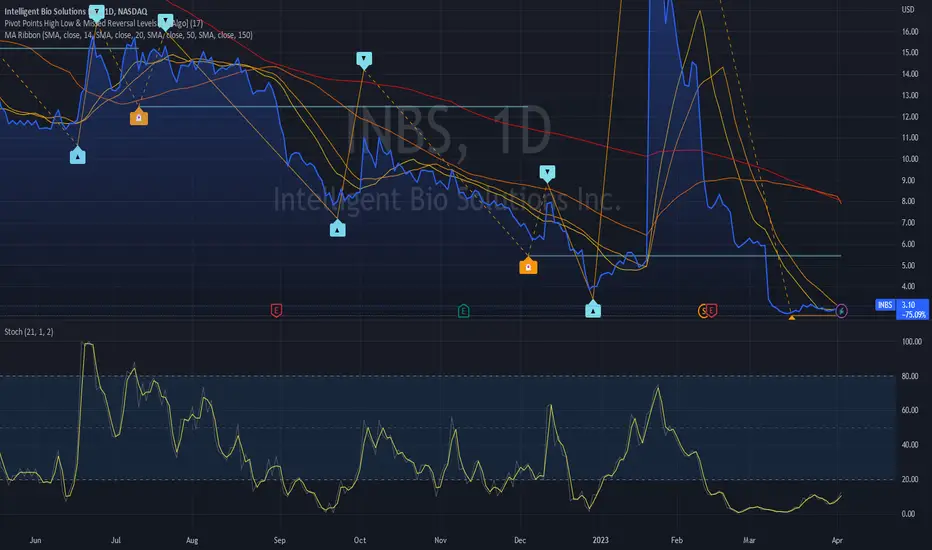The height and width of the screenshot is (550, 932).
Task: Click the orange missed reversal marker in July
Action: [x=139, y=117]
